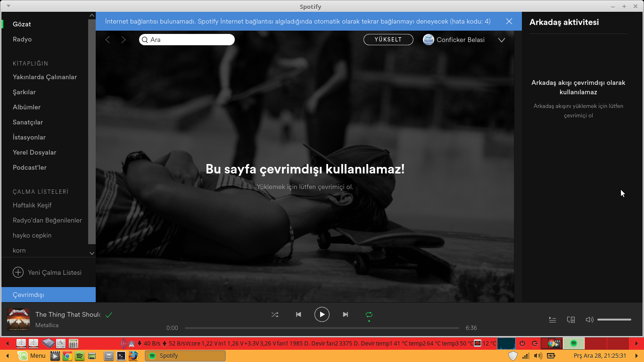This screenshot has height=362, width=644.
Task: Open Podcast'ler in the library
Action: tap(30, 167)
